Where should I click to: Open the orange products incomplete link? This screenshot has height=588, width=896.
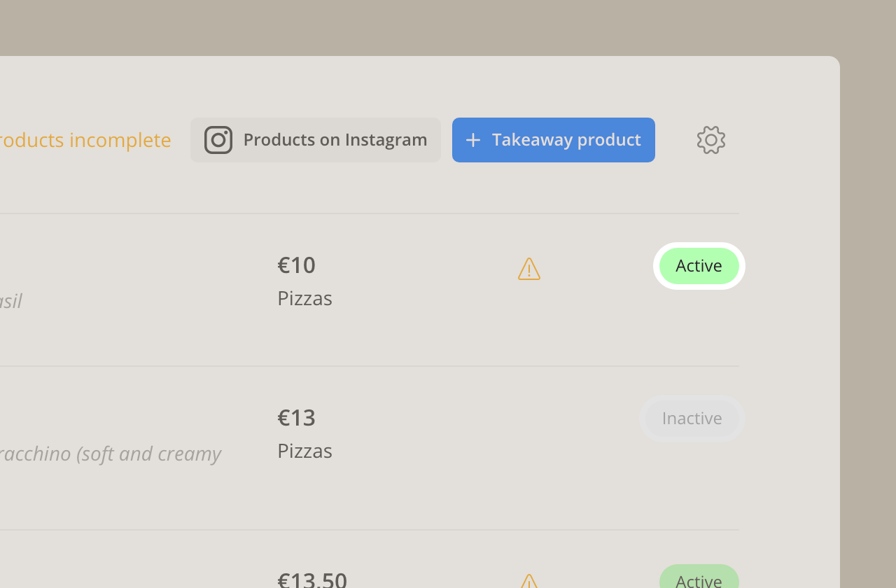[x=85, y=140]
